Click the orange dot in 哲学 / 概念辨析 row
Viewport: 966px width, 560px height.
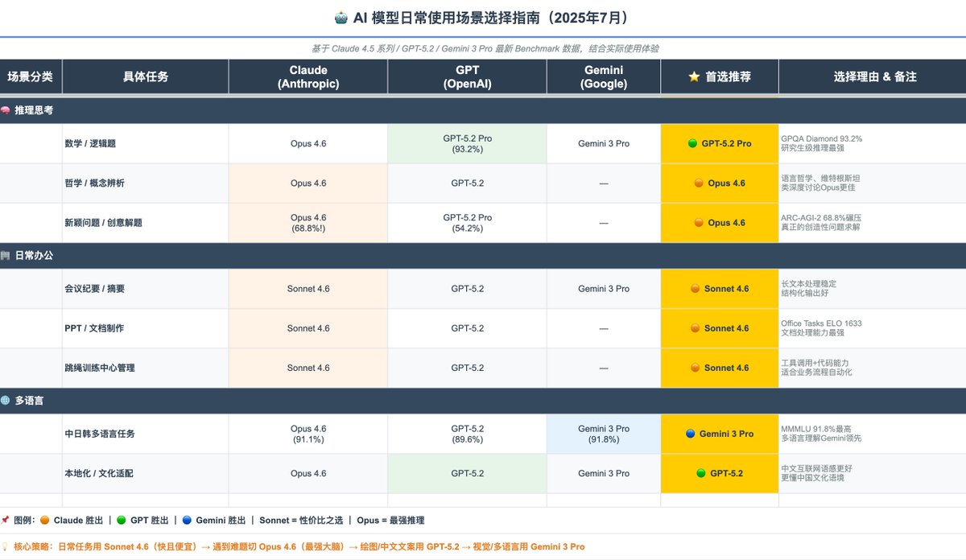coord(699,183)
